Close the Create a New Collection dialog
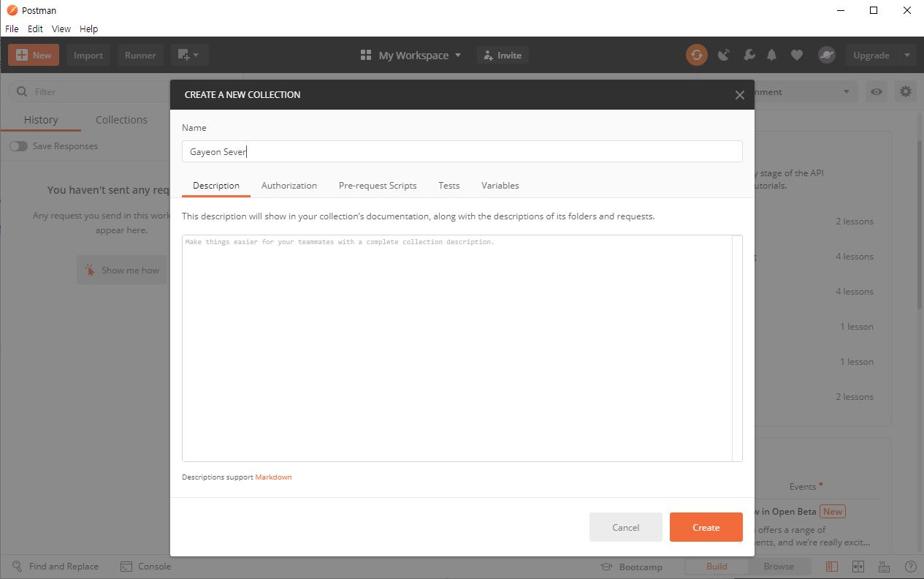 click(739, 95)
